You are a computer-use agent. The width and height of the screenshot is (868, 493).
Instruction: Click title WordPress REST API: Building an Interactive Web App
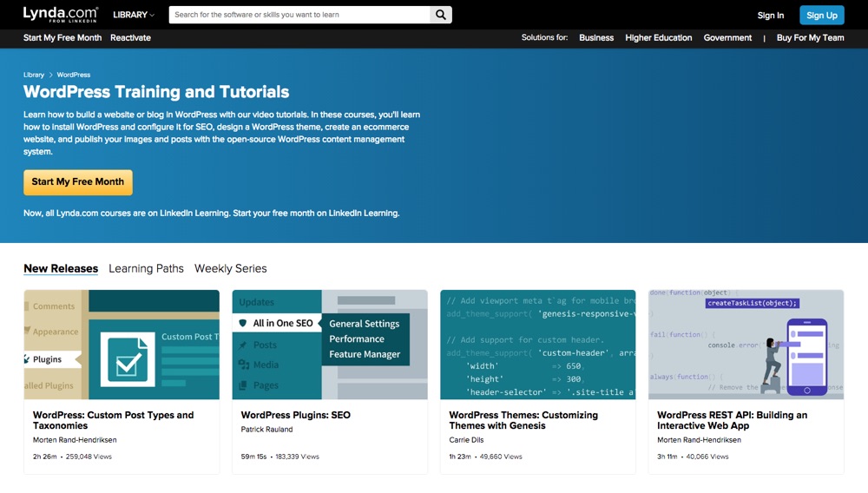pos(732,420)
